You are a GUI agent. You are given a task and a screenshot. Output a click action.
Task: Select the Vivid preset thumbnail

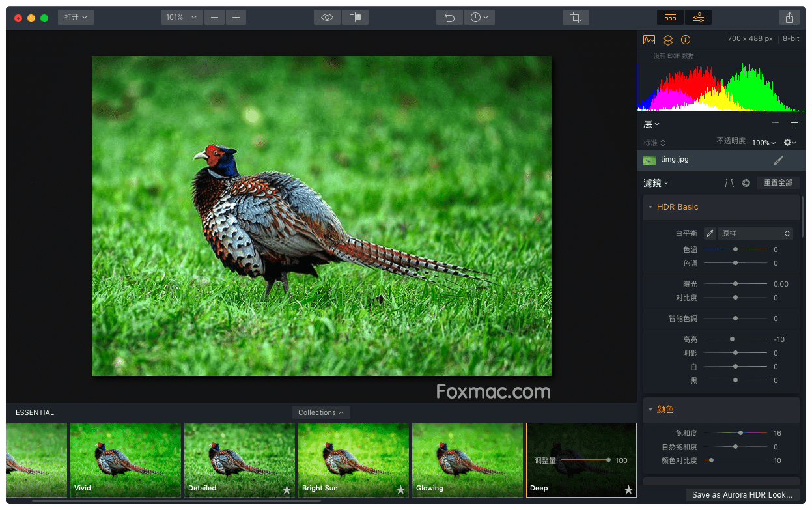click(126, 460)
